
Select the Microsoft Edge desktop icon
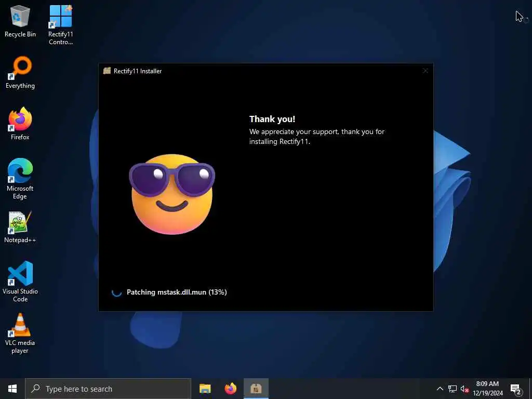tap(20, 179)
